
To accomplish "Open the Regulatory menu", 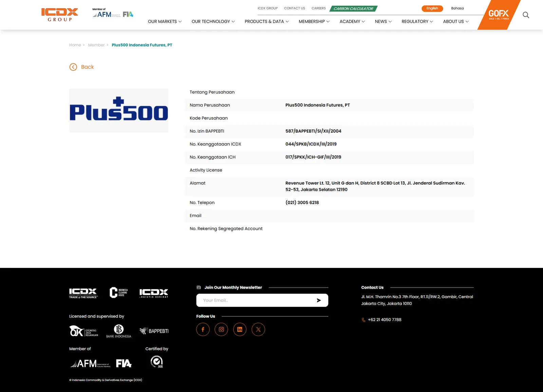I will point(417,21).
